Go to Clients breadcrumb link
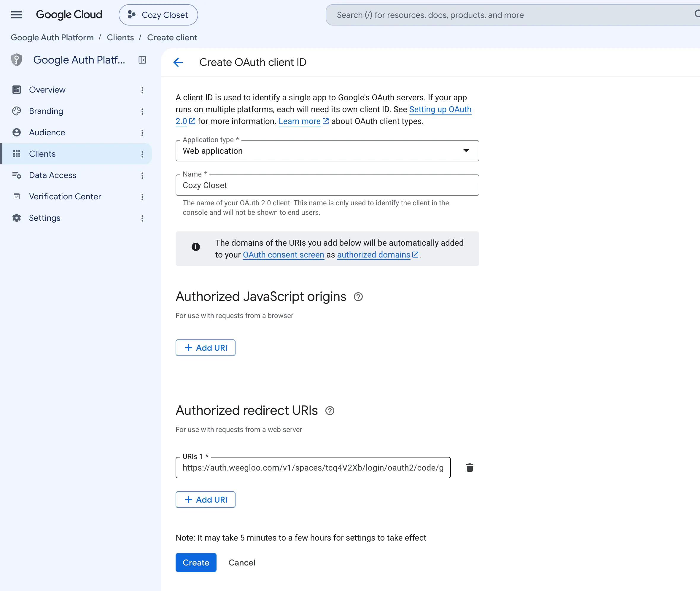 [x=120, y=37]
